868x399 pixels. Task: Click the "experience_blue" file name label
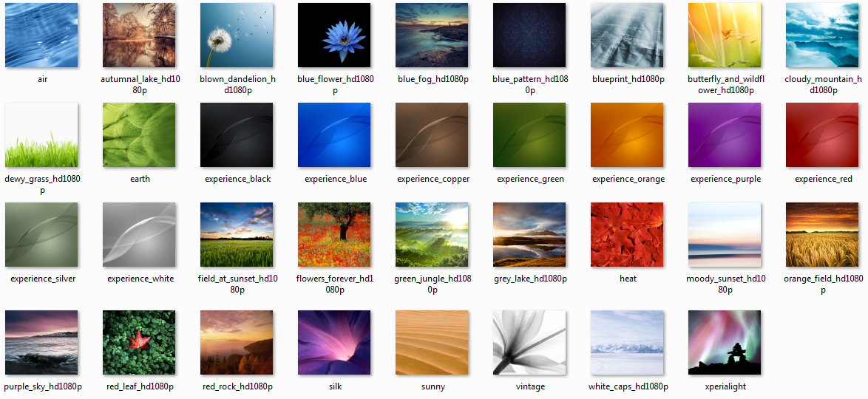coord(336,179)
